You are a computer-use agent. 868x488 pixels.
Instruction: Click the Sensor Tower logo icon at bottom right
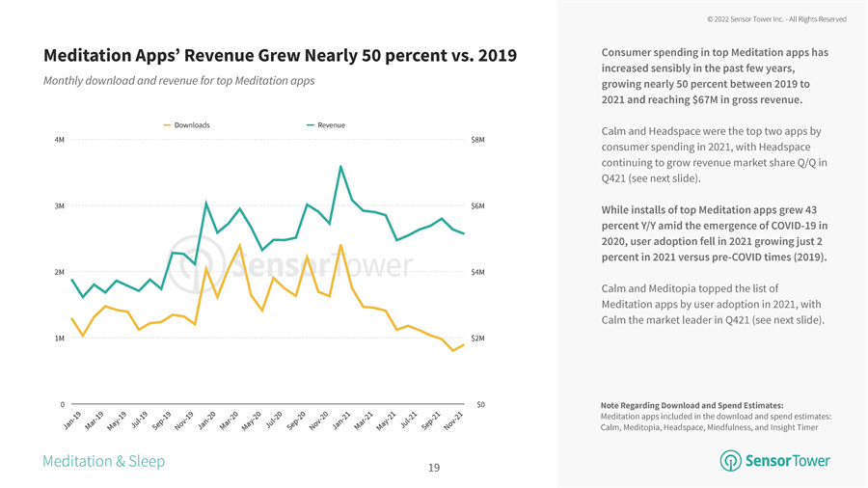tap(730, 462)
